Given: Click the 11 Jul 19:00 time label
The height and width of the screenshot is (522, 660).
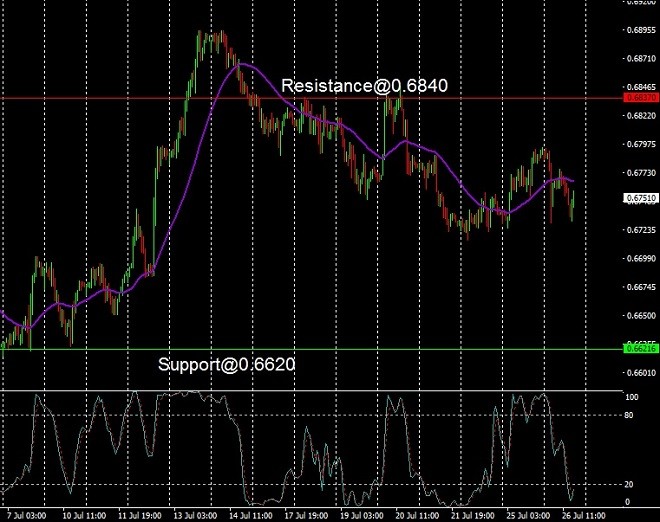Looking at the screenshot, I should pyautogui.click(x=140, y=516).
